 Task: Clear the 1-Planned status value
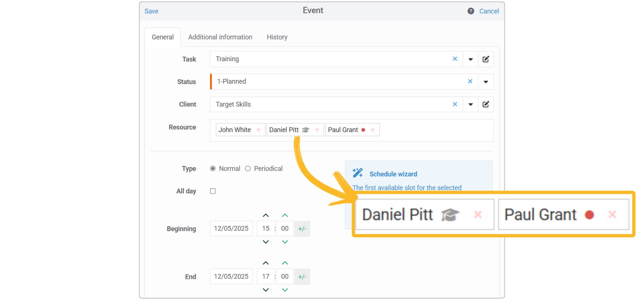point(470,82)
